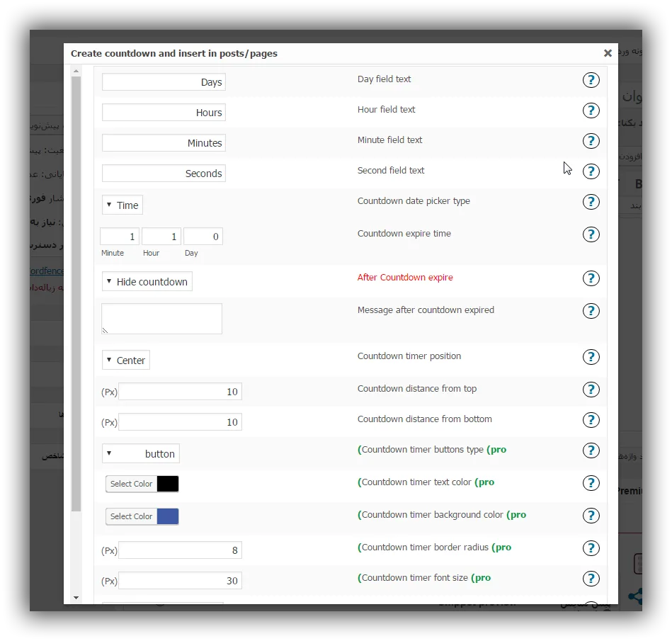Open the Time date picker type dropdown
The width and height of the screenshot is (672, 641).
pos(123,205)
